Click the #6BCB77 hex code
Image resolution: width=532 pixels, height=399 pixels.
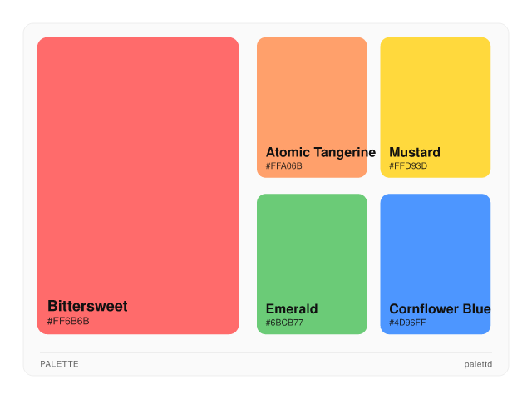284,323
